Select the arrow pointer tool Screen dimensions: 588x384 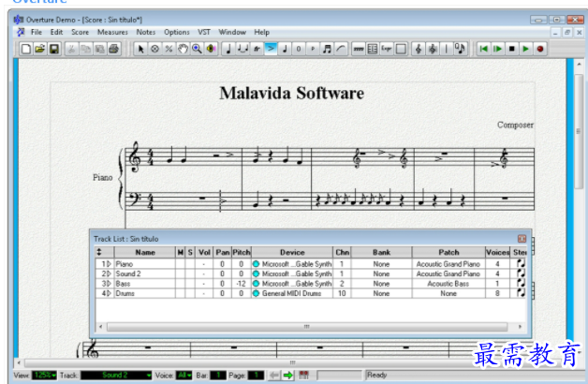pos(140,49)
